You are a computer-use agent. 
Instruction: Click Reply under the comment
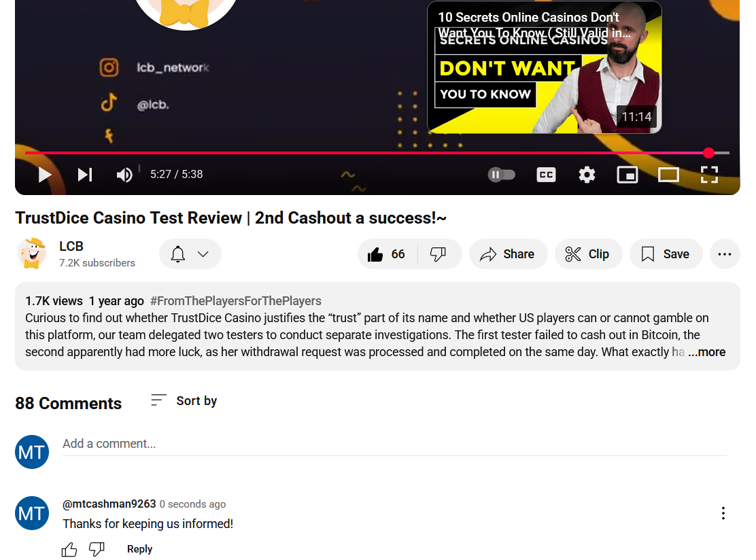pyautogui.click(x=139, y=549)
